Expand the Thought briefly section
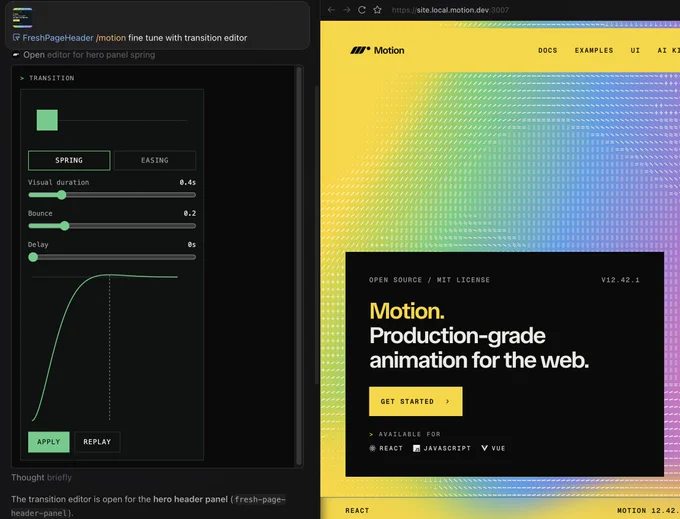This screenshot has height=519, width=680. click(41, 477)
